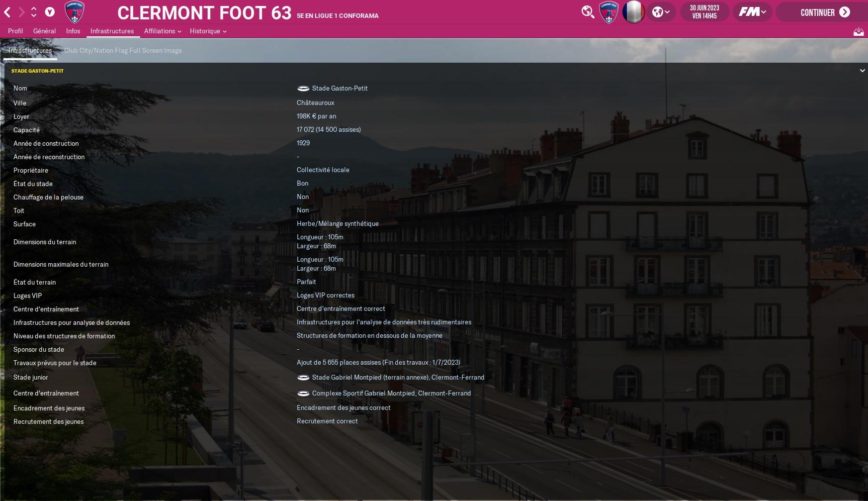Select the Infrastructures sub-tab

pyautogui.click(x=30, y=50)
